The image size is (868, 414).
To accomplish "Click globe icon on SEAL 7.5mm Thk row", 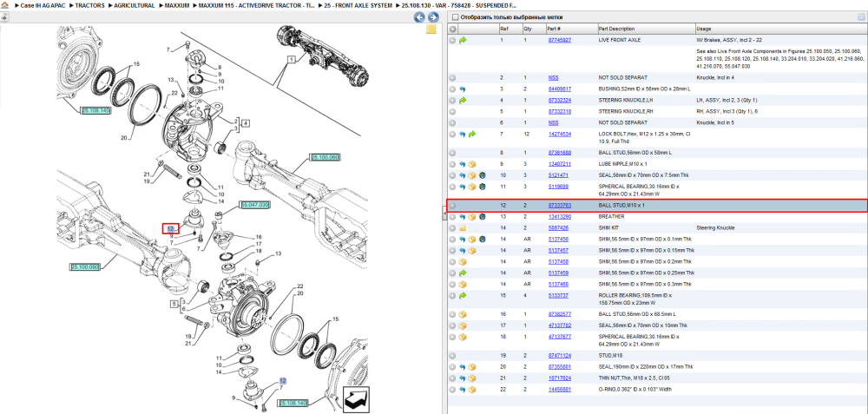I will [483, 175].
